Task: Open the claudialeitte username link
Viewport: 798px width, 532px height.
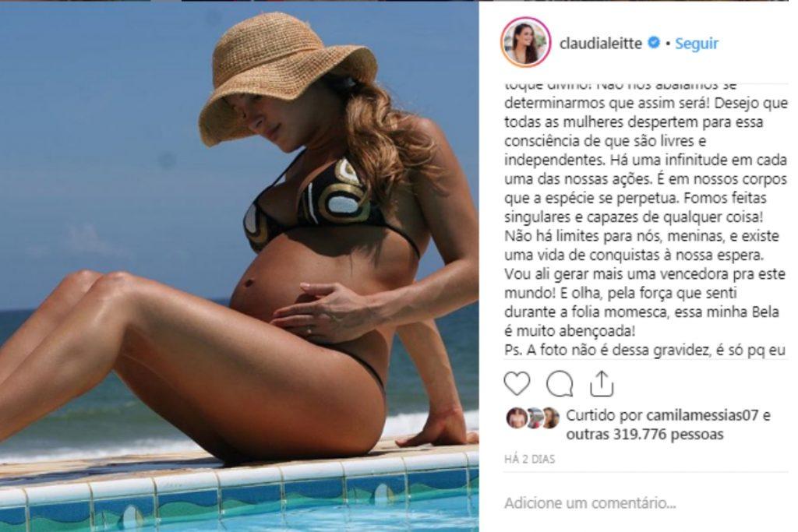Action: [x=601, y=44]
